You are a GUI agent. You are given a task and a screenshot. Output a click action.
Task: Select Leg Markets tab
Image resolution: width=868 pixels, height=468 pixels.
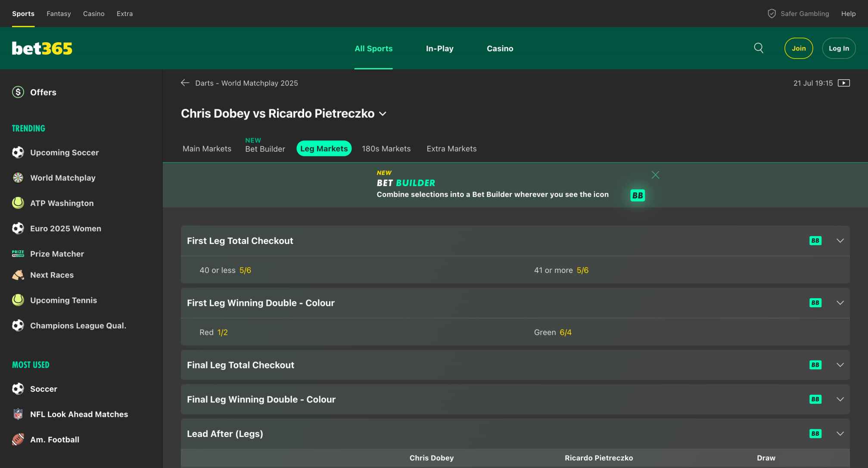click(x=324, y=149)
